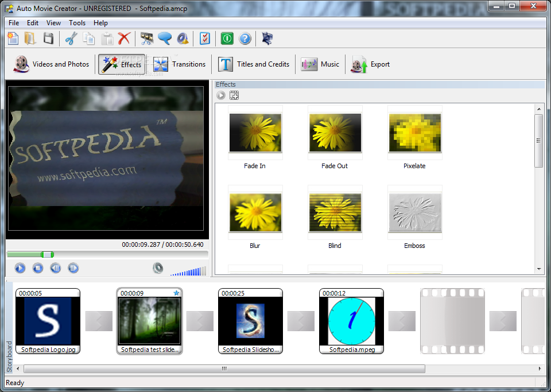Click transition slot after Softpedia.mpeg
The image size is (551, 392).
coord(402,321)
